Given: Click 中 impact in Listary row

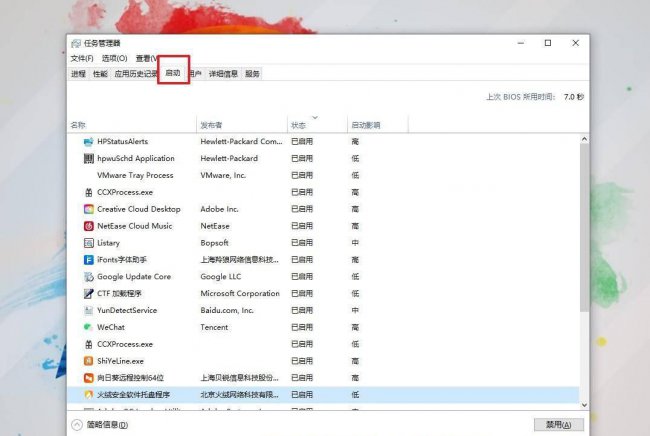Looking at the screenshot, I should click(x=355, y=243).
